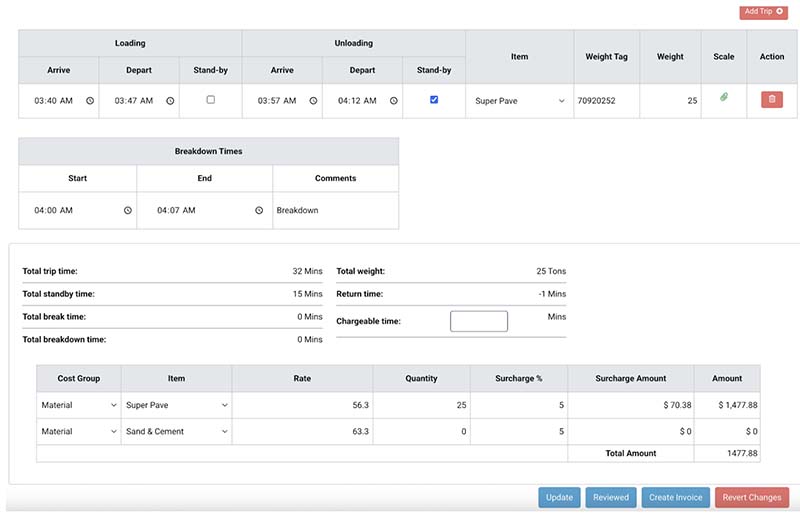Click the Quantity field in Super Pave cost row
Screen dimensions: 800x514
click(x=421, y=405)
